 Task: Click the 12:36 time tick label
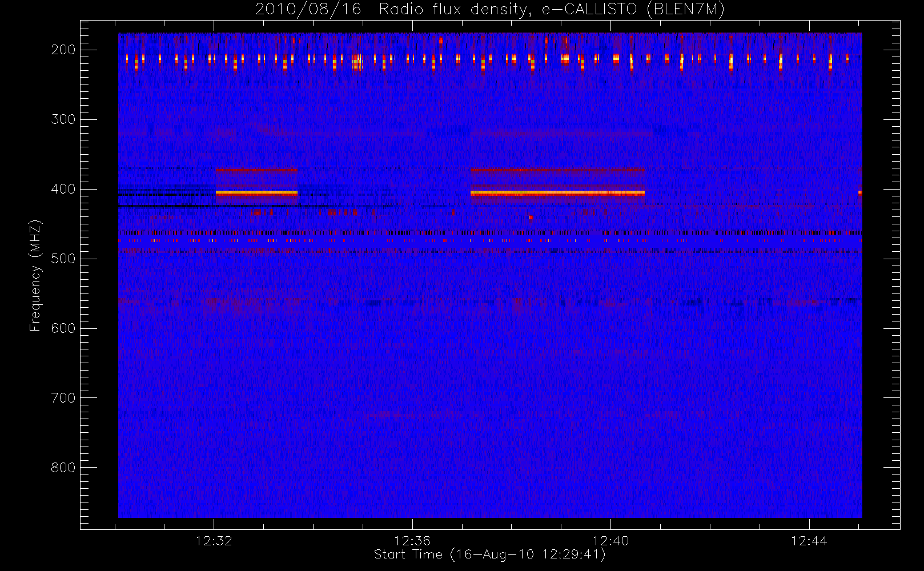click(x=412, y=541)
